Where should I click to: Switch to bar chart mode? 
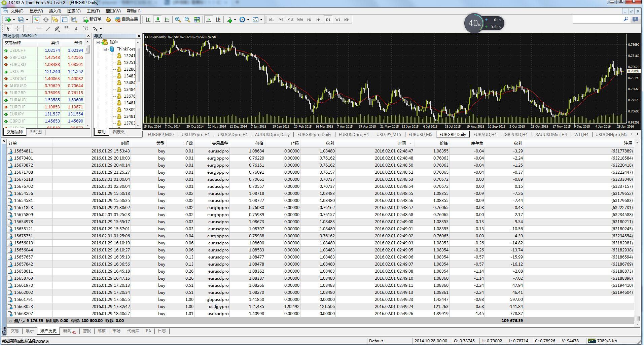coord(148,20)
